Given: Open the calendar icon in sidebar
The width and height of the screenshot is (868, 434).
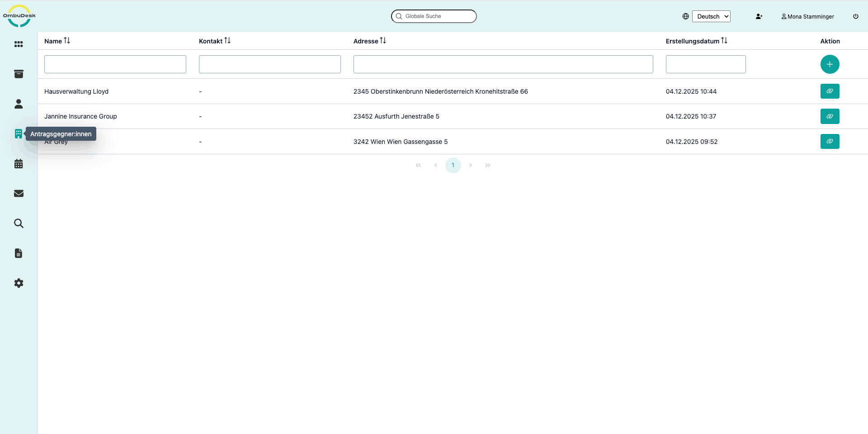Looking at the screenshot, I should click(19, 164).
